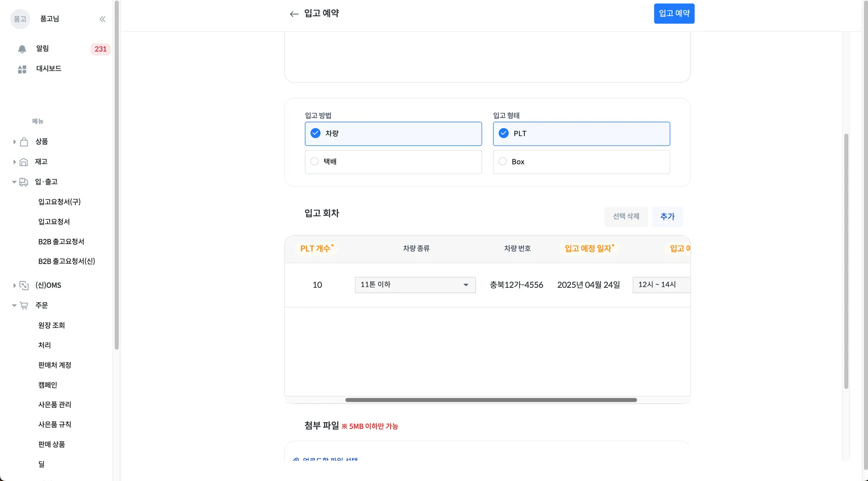Click the 추가 button
The image size is (868, 481).
point(667,217)
